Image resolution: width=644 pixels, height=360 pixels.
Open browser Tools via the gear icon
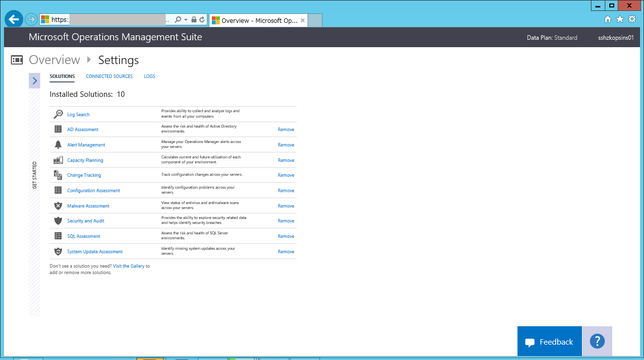(632, 19)
